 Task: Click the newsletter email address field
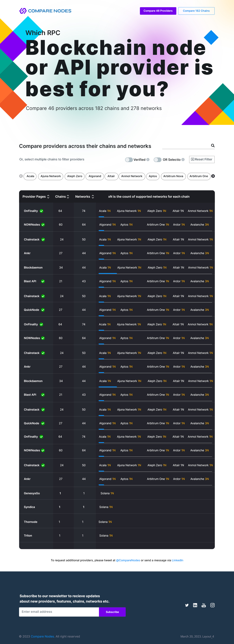[x=59, y=612]
